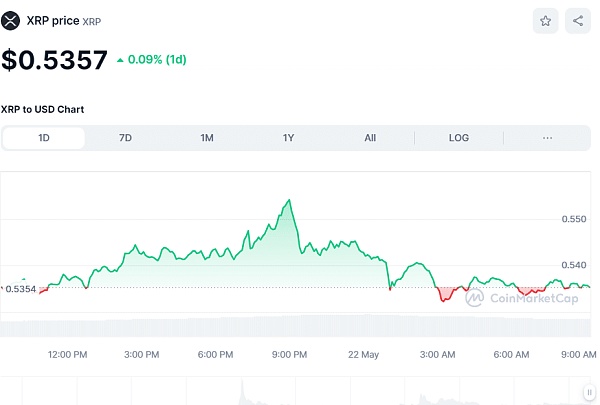Screen dimensions: 600x405
Task: Click the 0.09% (1d) change label
Action: (157, 60)
